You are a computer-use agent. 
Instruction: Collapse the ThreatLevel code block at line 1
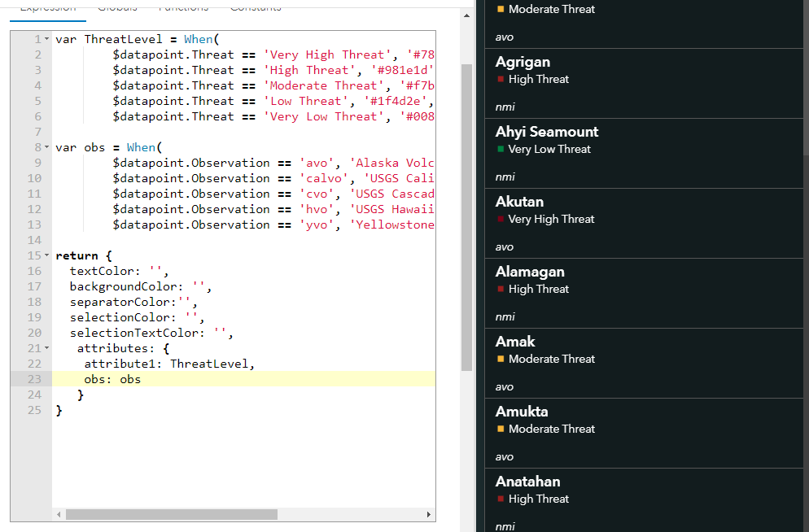(x=47, y=39)
